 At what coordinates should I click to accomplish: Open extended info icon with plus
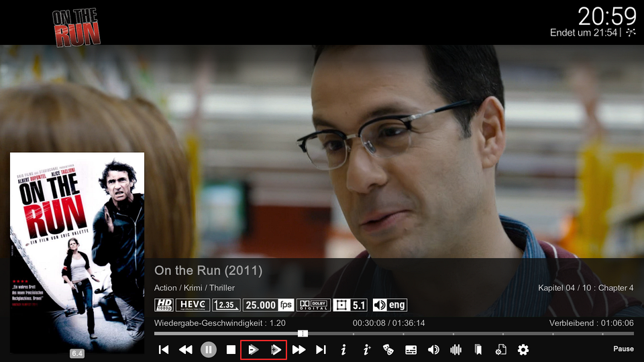click(x=366, y=350)
